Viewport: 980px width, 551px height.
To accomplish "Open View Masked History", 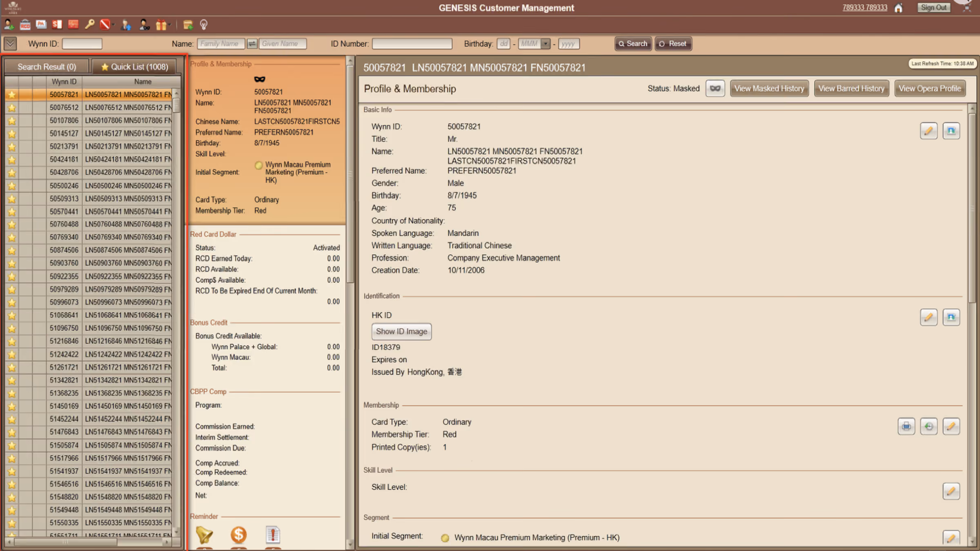I will (x=769, y=89).
